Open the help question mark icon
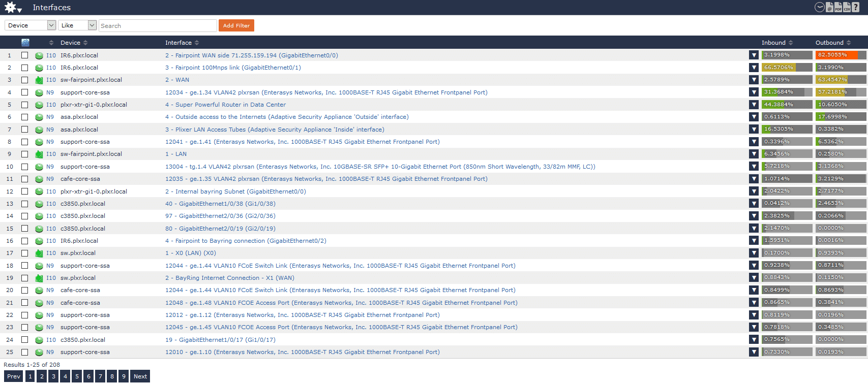The height and width of the screenshot is (384, 868). [856, 7]
